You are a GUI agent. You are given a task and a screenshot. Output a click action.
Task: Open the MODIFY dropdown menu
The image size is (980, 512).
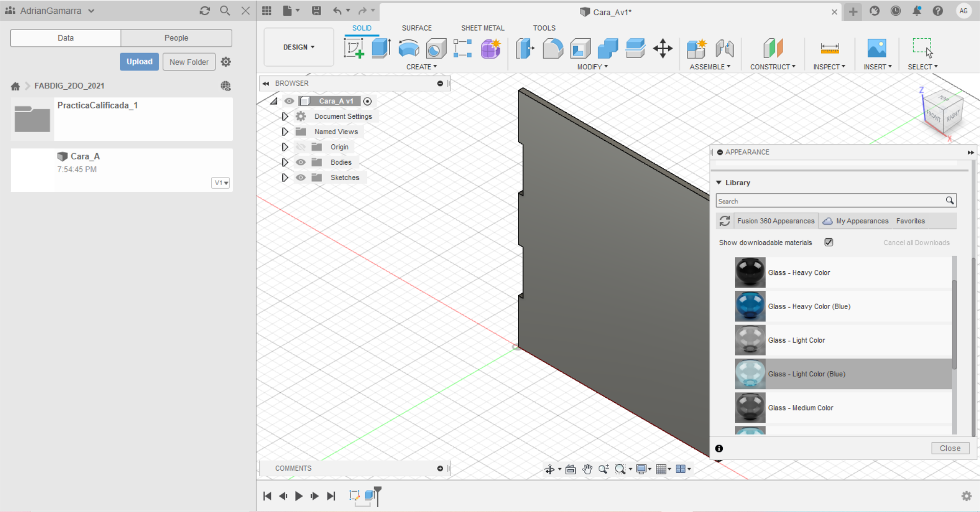point(593,67)
